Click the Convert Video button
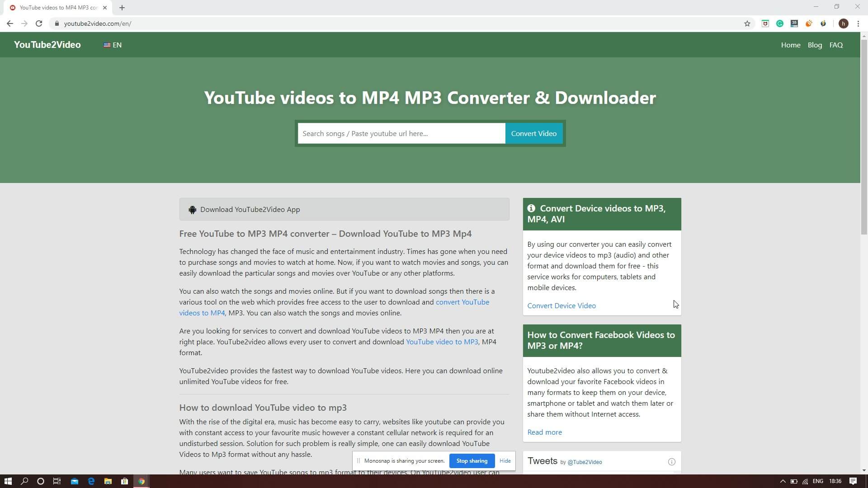The image size is (868, 488). click(533, 133)
